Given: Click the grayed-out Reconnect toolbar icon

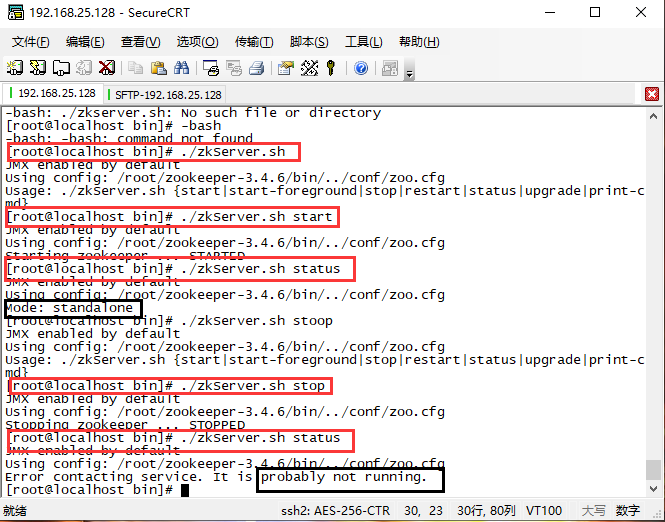Looking at the screenshot, I should tap(84, 68).
